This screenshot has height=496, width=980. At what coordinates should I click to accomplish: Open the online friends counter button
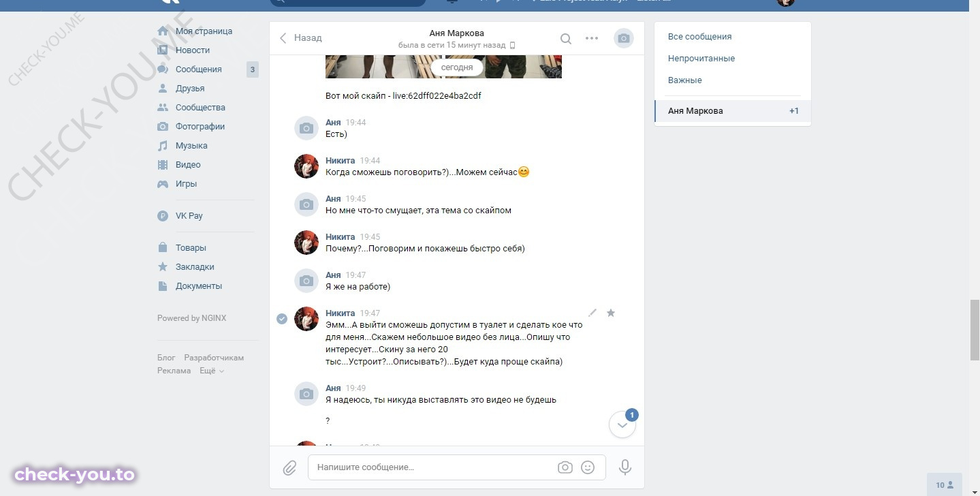(945, 485)
